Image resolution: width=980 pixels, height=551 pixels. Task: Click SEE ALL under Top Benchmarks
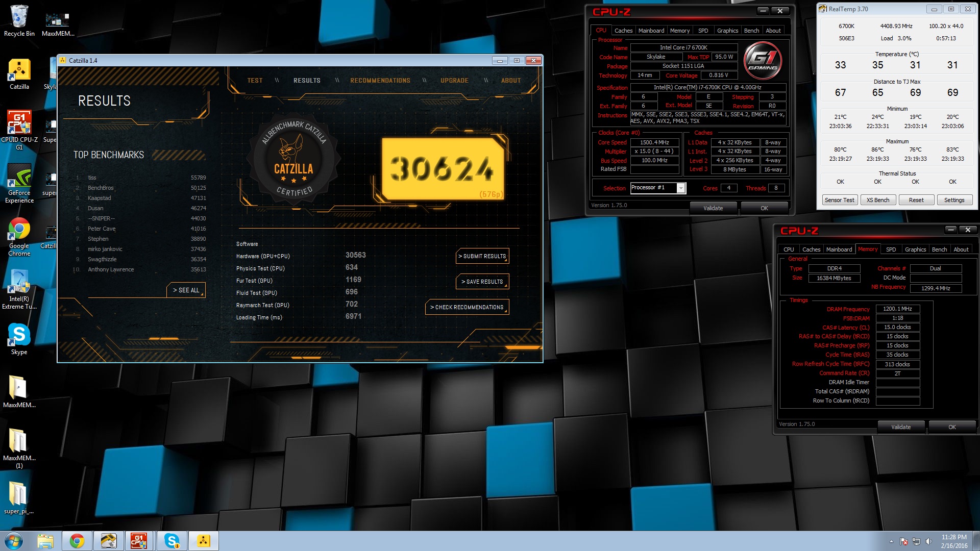coord(186,290)
